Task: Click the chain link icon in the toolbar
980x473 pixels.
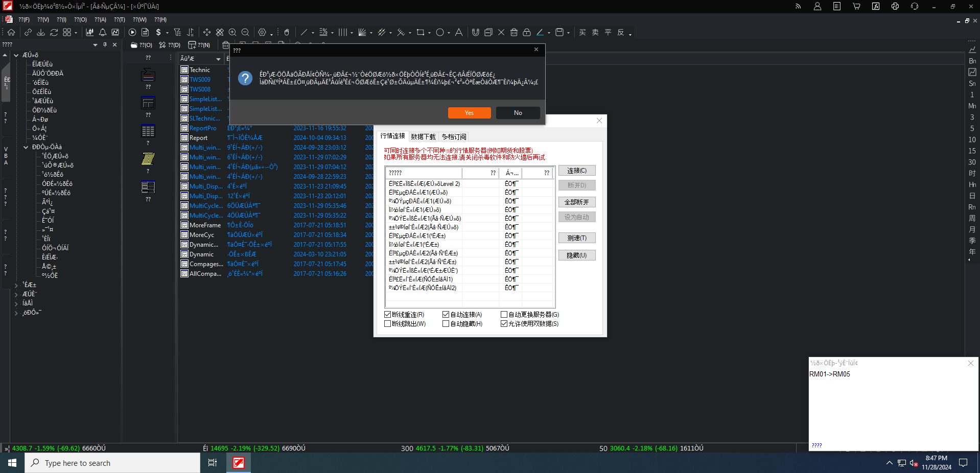Action: pos(28,32)
